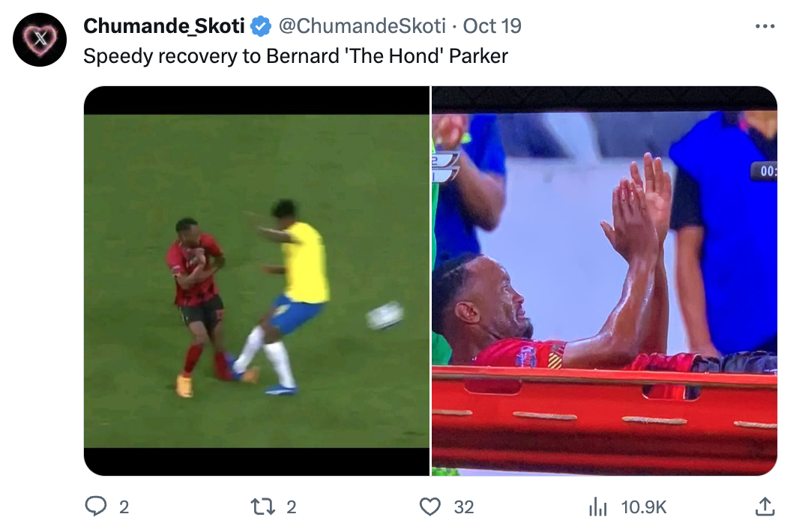Image resolution: width=787 pixels, height=532 pixels.
Task: Click the 32 likes count
Action: [464, 507]
